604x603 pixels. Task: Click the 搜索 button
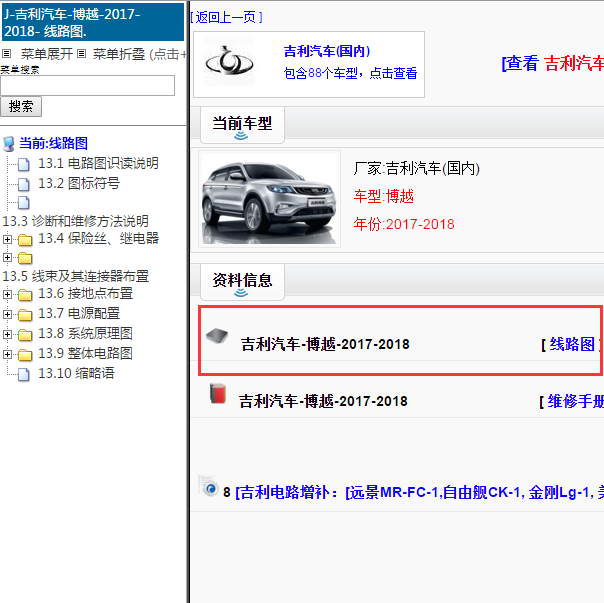21,107
